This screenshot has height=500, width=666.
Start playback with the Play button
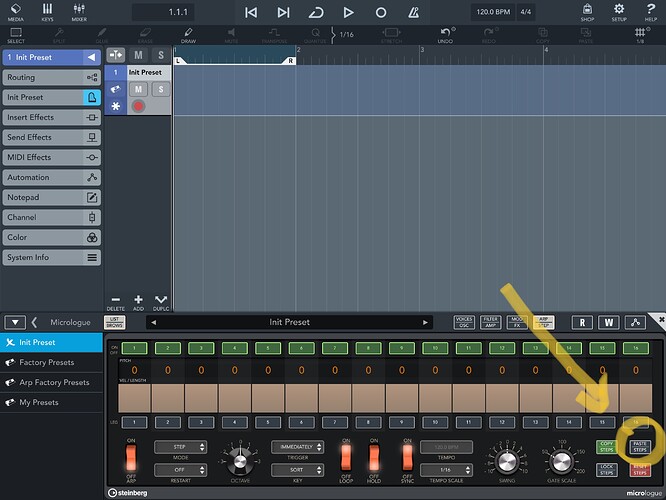tap(348, 12)
